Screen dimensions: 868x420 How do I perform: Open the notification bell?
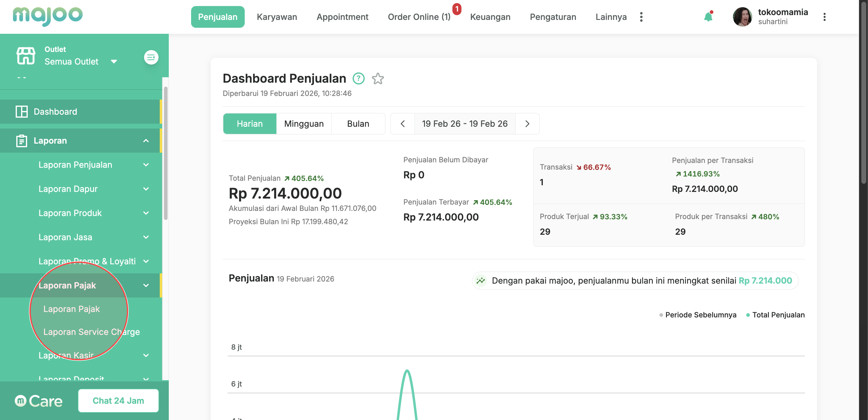tap(708, 17)
